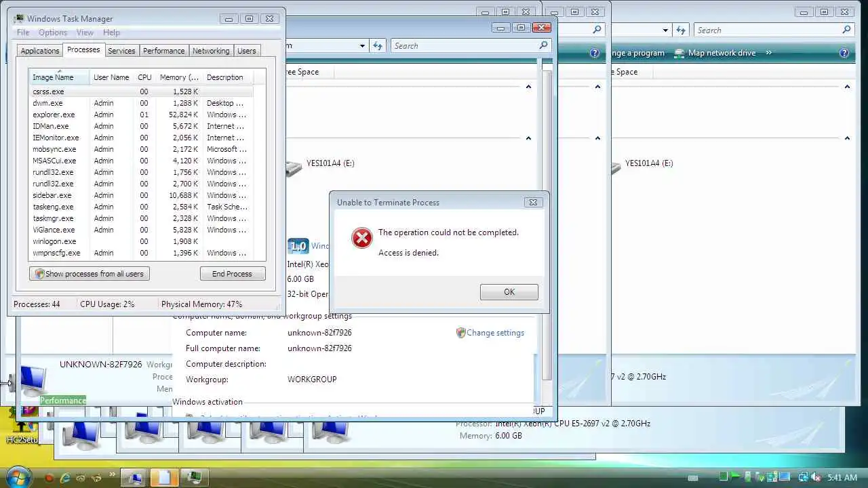Select the IDMan.exe process row
Viewport: 868px width, 488px height.
coord(141,126)
